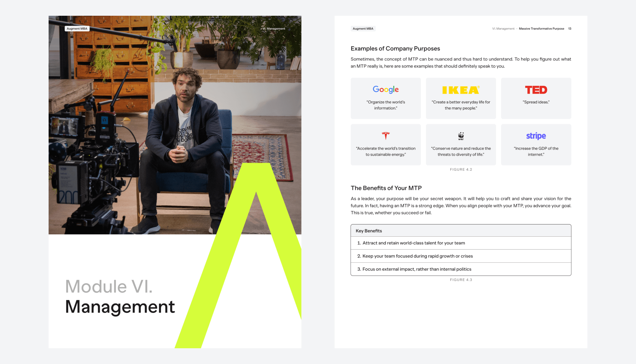Click the Augment MBA tag on cover photo

click(x=77, y=29)
